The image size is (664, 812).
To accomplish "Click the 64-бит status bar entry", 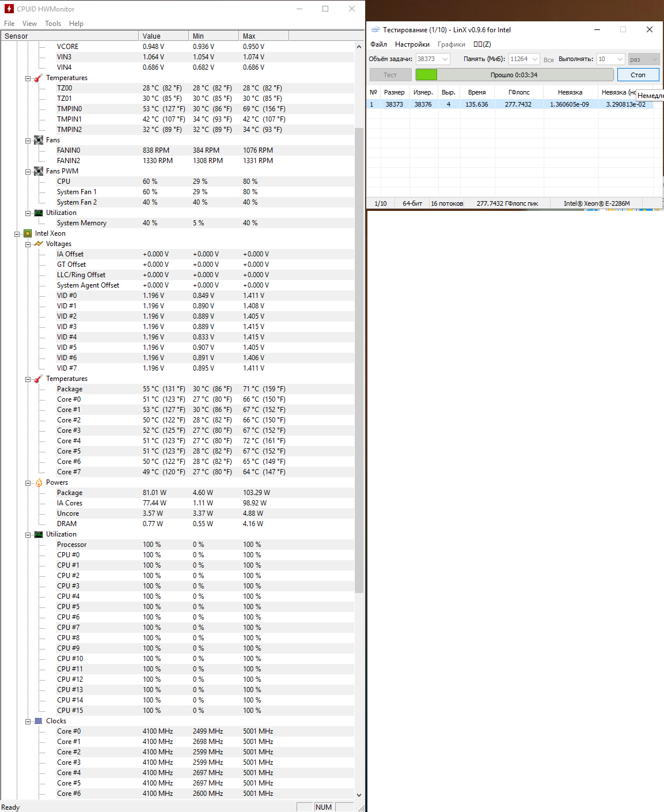I will [412, 203].
